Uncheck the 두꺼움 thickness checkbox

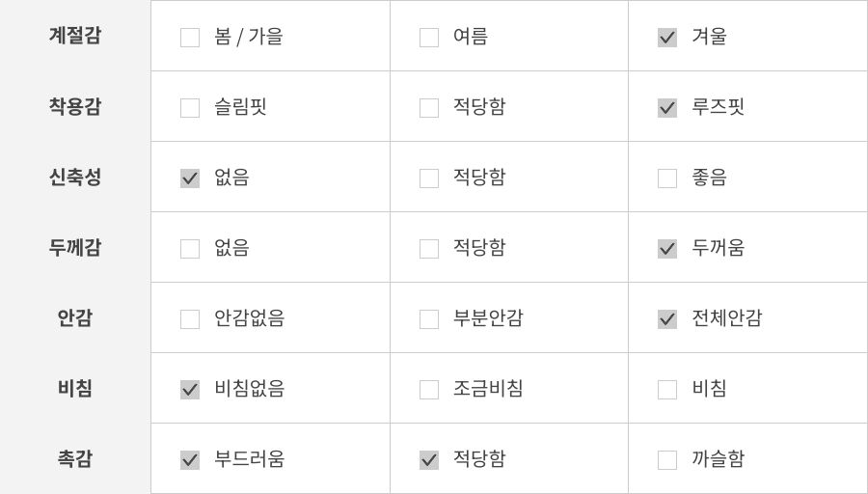(x=667, y=249)
